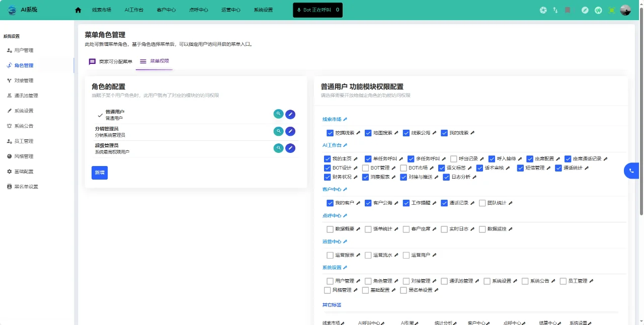The height and width of the screenshot is (325, 644).
Task: Click the Bot 正在呼叫 status indicator
Action: coord(317,10)
